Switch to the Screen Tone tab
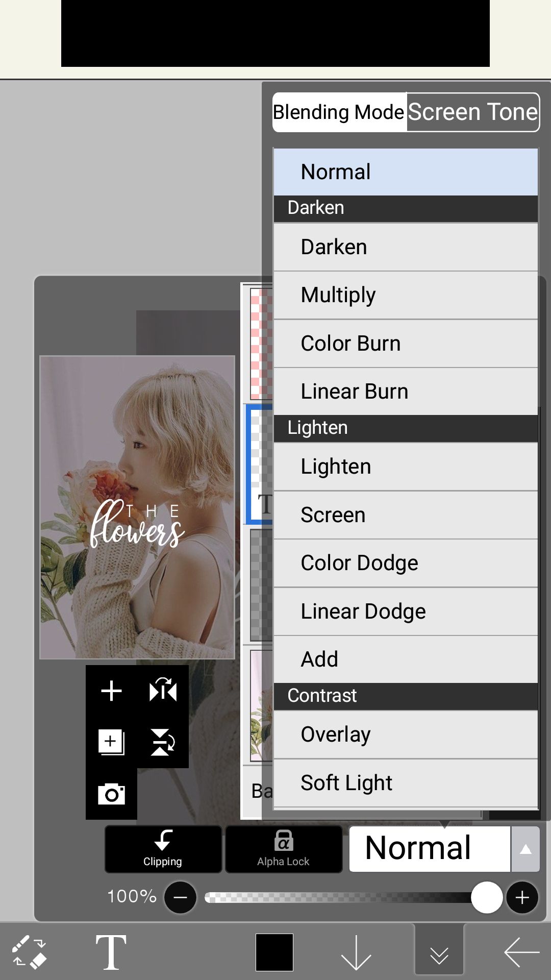551x980 pixels. pyautogui.click(x=473, y=112)
